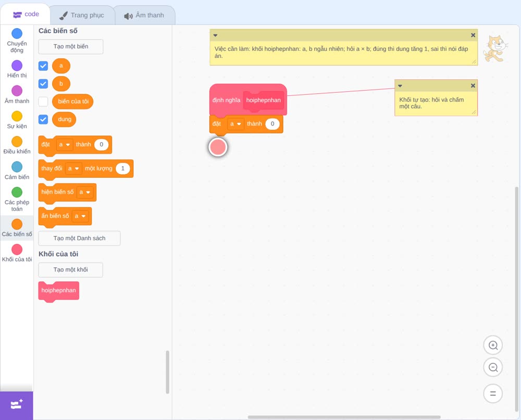
Task: Open variable dropdown in palette 'đặt' block
Action: pos(65,144)
